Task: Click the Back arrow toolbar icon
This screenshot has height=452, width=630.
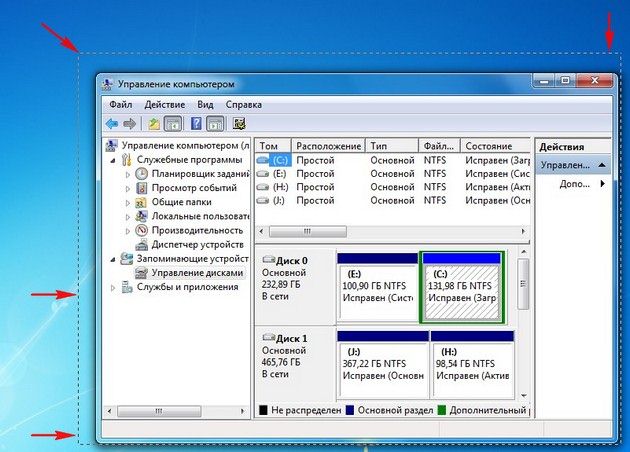Action: [x=112, y=124]
